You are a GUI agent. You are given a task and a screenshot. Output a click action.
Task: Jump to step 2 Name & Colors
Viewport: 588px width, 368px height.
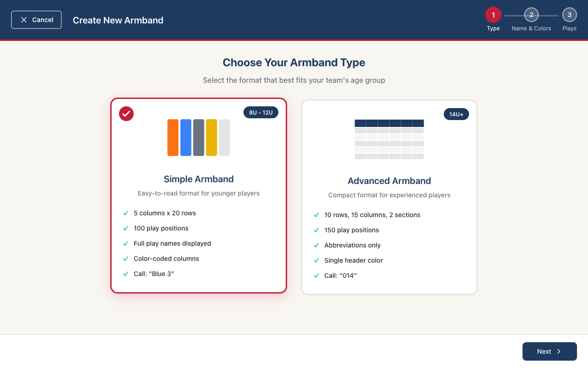tap(531, 15)
